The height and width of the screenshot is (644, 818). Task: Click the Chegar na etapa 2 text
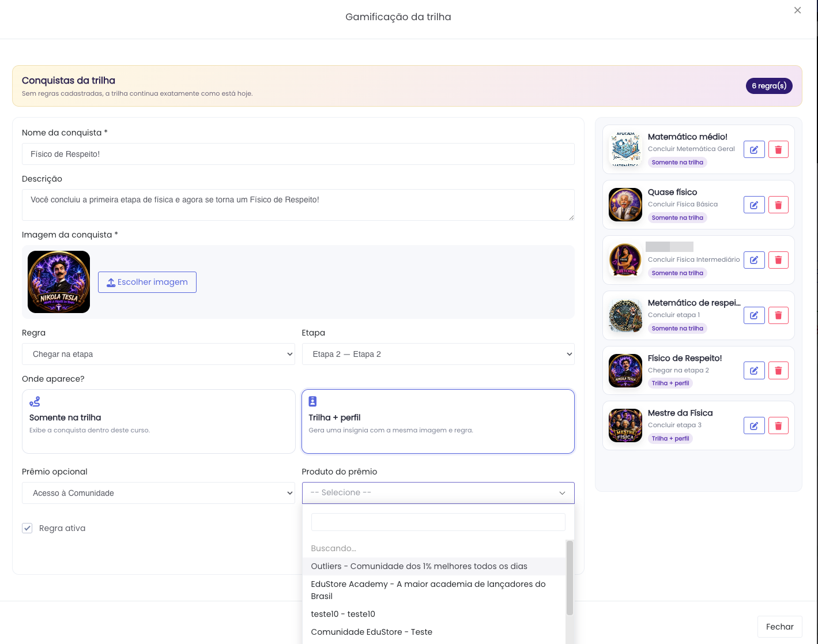(x=678, y=370)
